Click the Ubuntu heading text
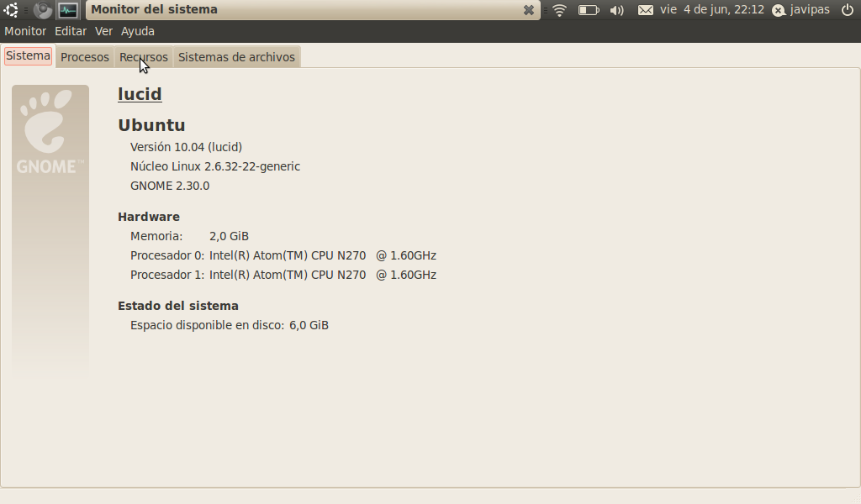The image size is (861, 504). click(151, 125)
